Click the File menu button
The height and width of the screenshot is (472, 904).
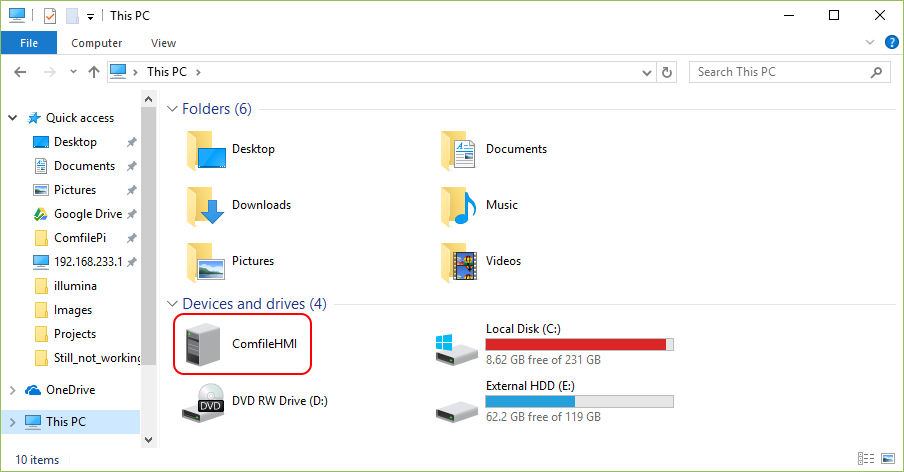coord(29,43)
